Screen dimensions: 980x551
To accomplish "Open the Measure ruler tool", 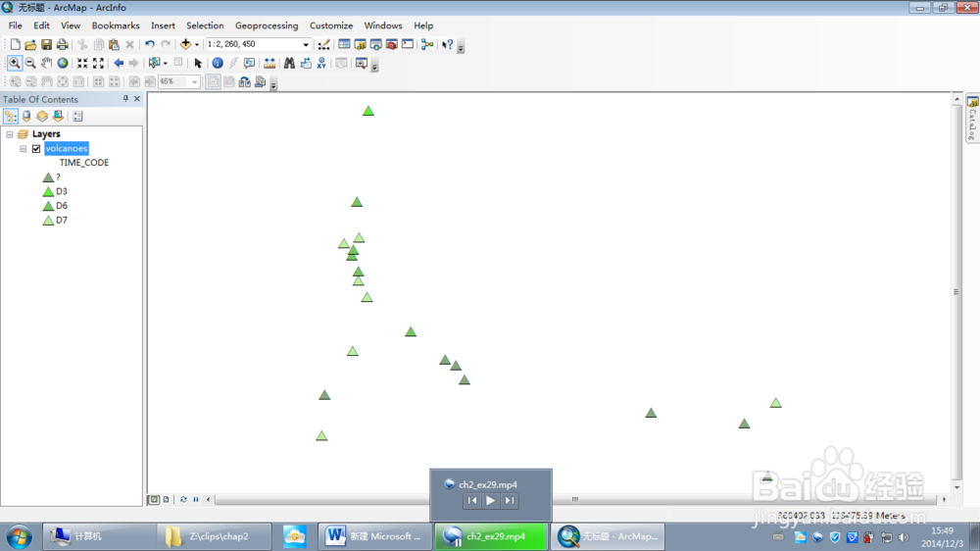I will [269, 63].
